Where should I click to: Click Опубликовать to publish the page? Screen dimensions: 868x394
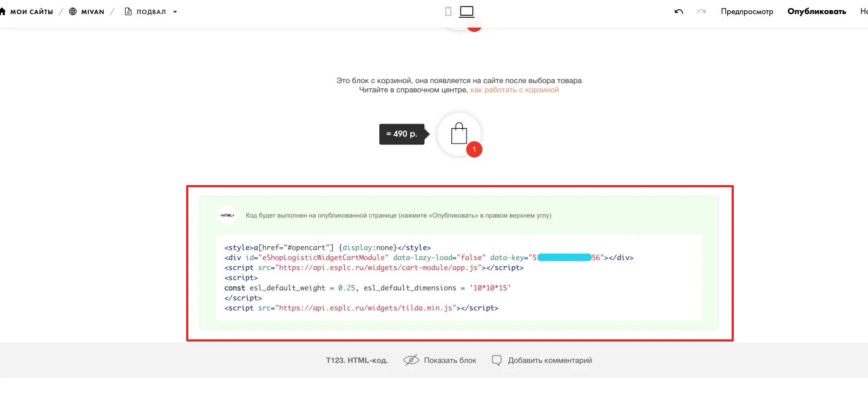coord(817,11)
